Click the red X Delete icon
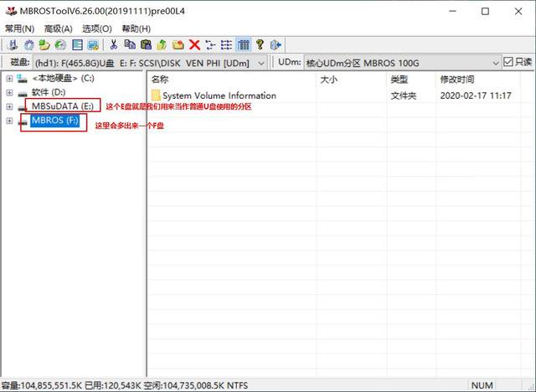 pyautogui.click(x=194, y=44)
